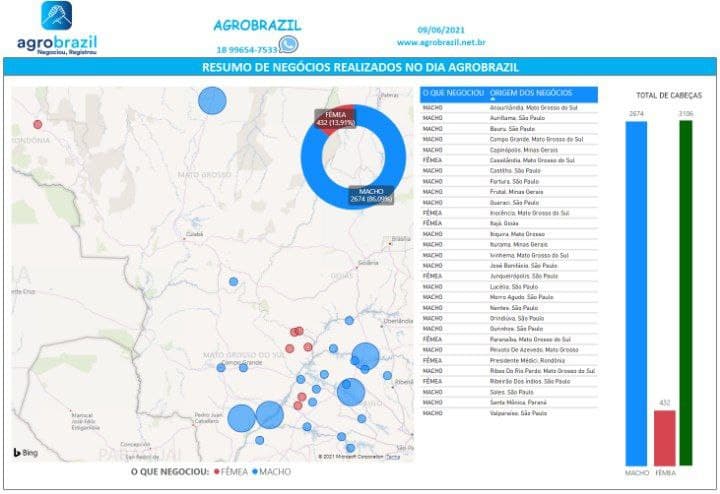
Task: Select the 'Junqueirópolis, São Paulo' row
Action: [509, 276]
